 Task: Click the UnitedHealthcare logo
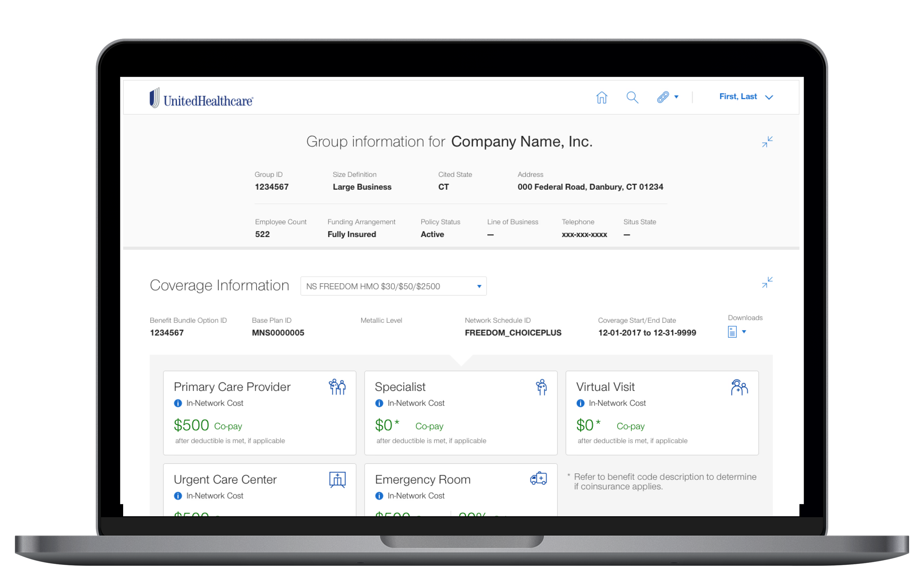(201, 98)
